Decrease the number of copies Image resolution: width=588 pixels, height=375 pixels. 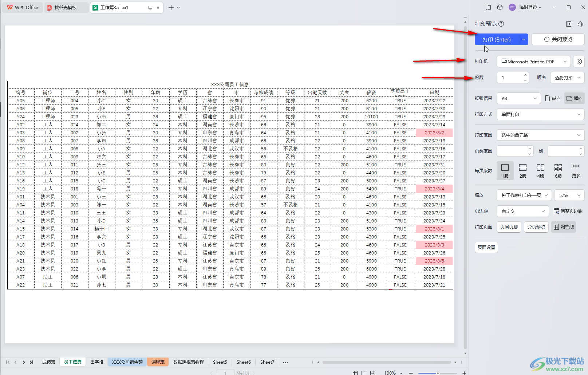pyautogui.click(x=525, y=80)
